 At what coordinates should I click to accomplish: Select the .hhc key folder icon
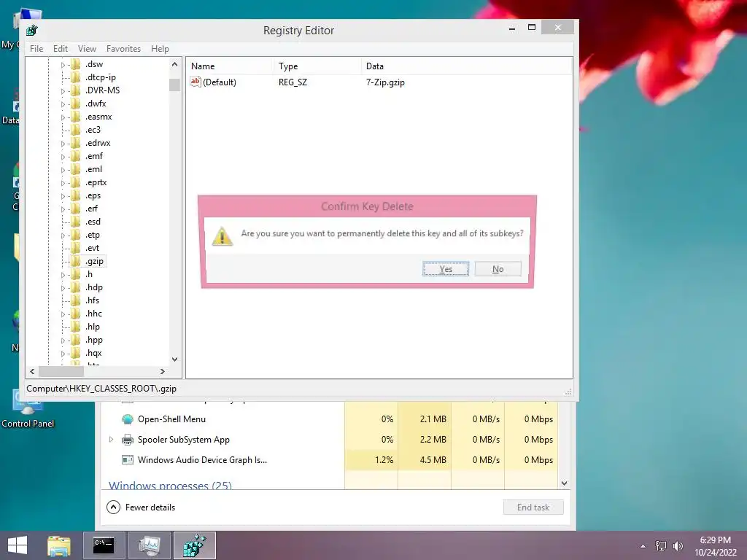click(75, 314)
